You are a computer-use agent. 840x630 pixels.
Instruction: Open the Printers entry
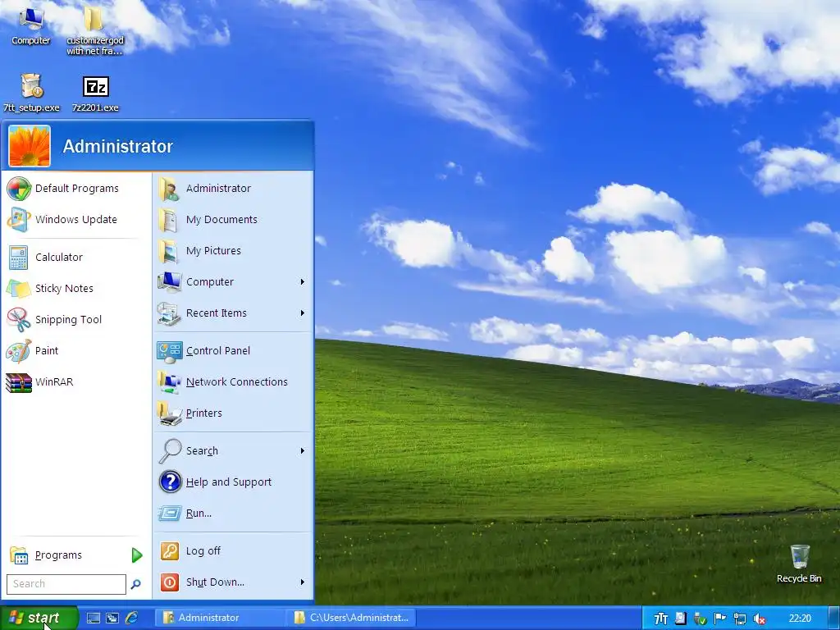click(233, 413)
